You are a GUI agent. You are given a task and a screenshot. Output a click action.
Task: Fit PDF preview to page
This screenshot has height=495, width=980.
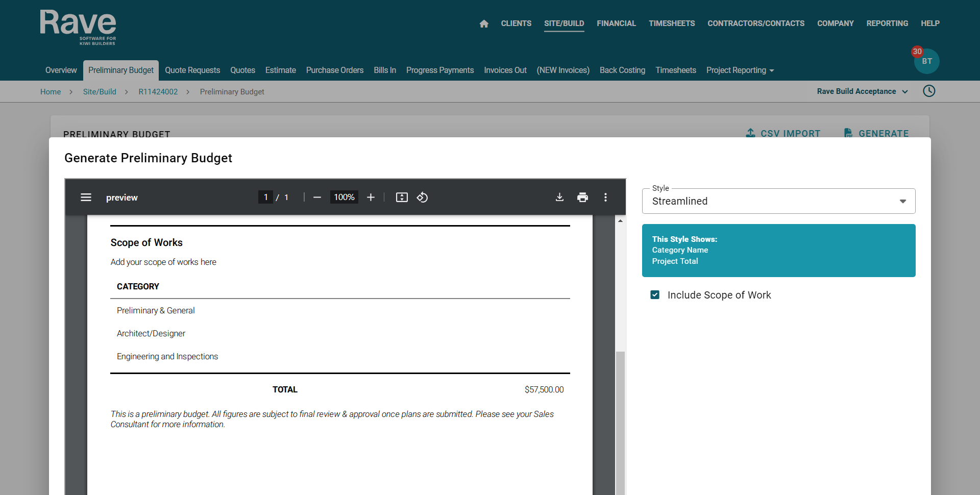coord(402,197)
